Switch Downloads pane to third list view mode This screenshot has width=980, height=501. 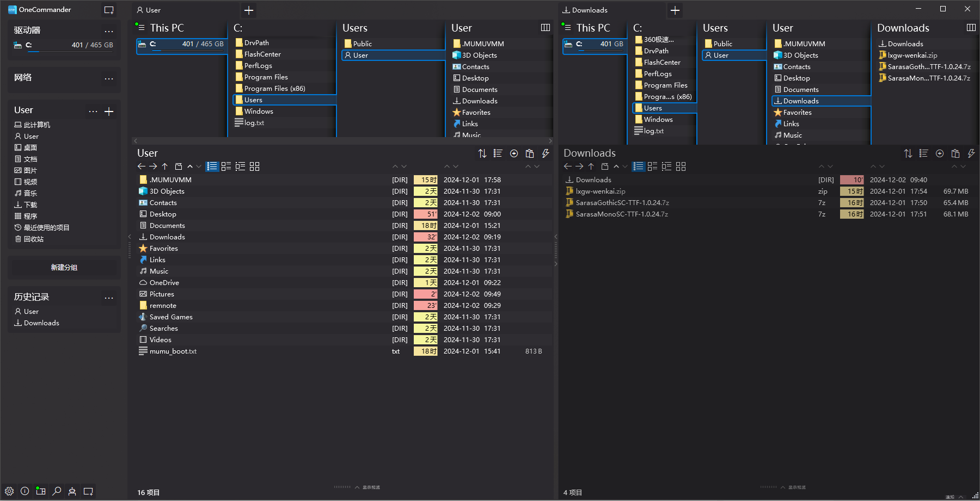click(667, 166)
